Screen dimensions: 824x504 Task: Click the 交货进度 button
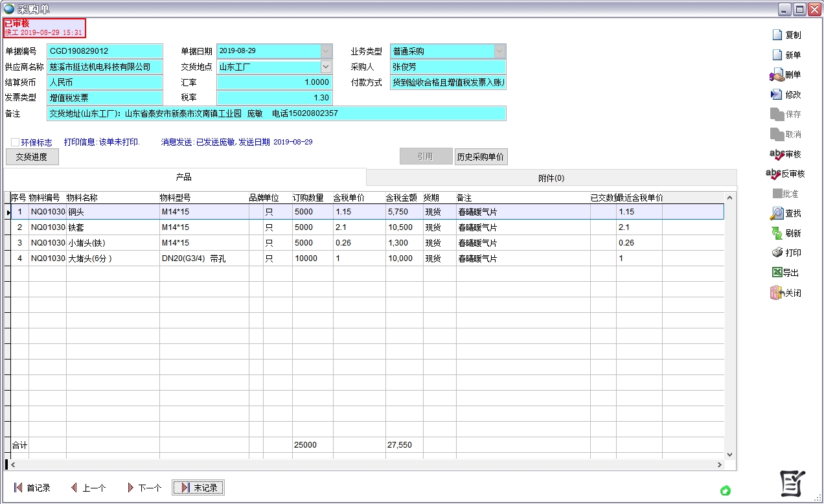click(32, 157)
